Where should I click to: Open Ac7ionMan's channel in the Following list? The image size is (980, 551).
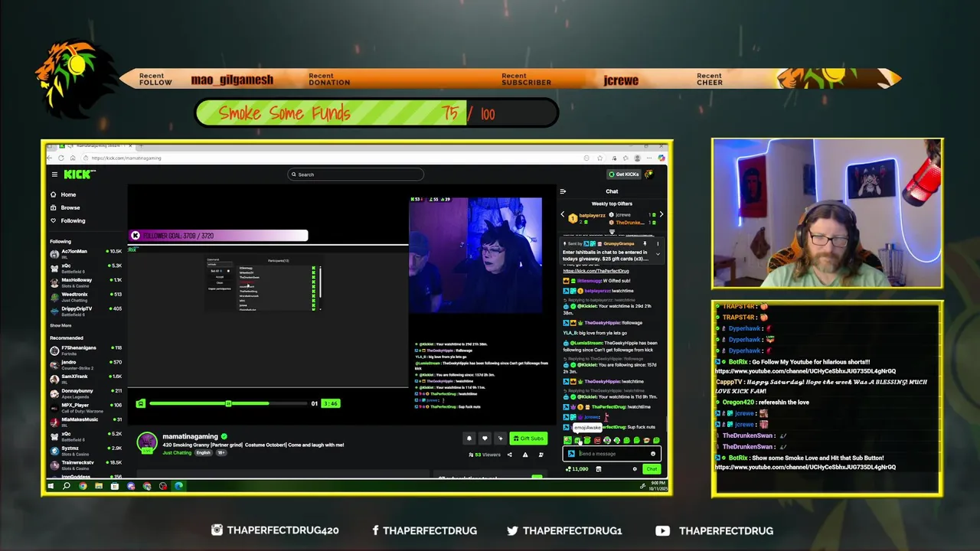click(86, 253)
